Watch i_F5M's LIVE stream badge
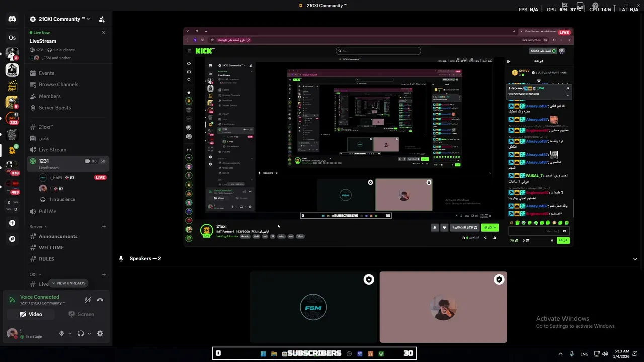The height and width of the screenshot is (362, 644). pos(100,177)
